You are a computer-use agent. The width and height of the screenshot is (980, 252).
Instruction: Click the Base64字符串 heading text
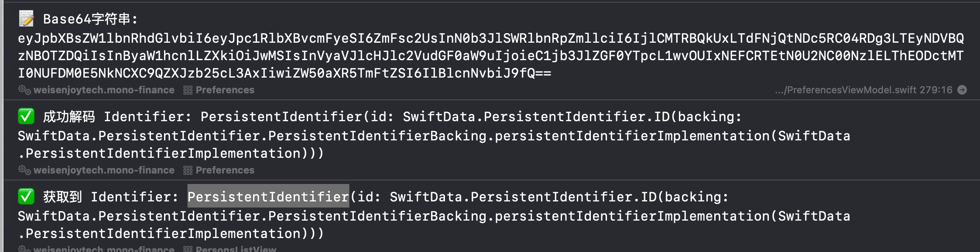click(x=90, y=19)
